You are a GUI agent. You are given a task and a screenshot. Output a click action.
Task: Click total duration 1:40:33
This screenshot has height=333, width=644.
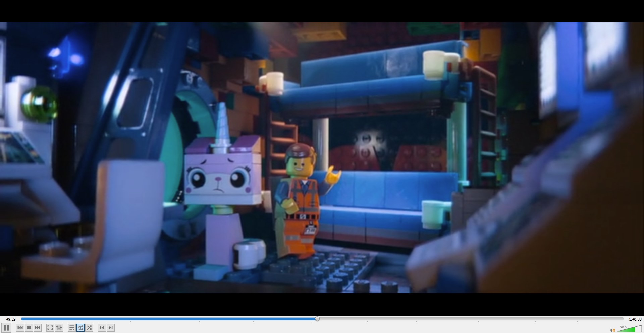coord(635,319)
